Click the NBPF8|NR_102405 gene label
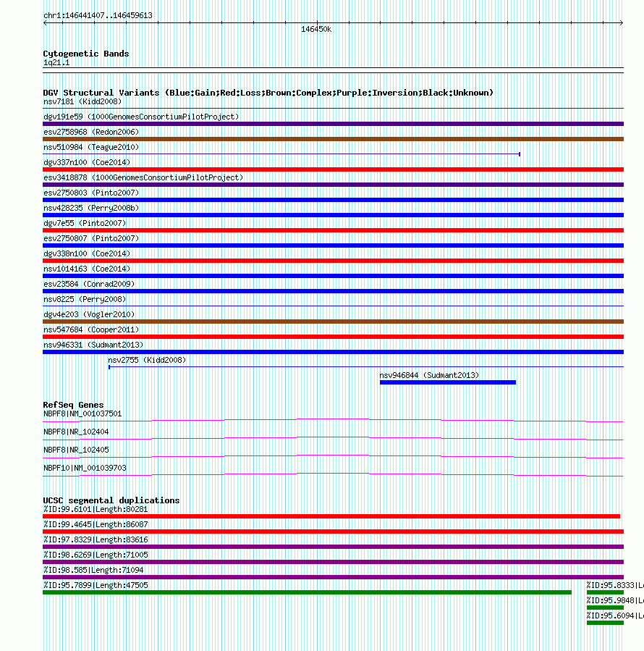The width and height of the screenshot is (644, 651). [x=76, y=450]
